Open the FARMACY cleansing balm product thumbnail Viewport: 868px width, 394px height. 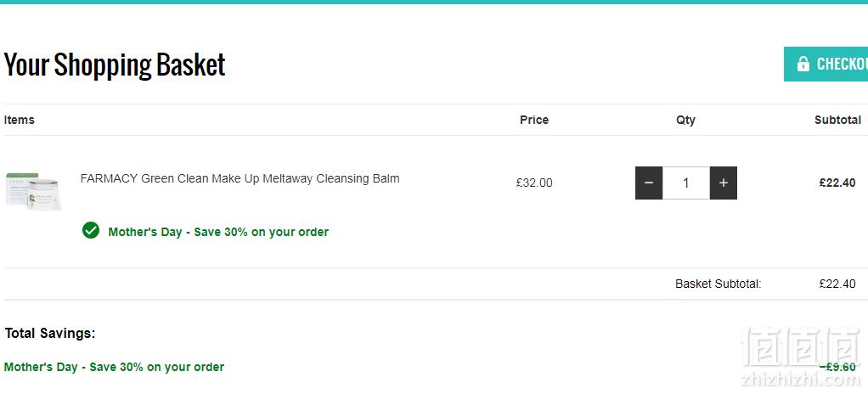pyautogui.click(x=33, y=191)
